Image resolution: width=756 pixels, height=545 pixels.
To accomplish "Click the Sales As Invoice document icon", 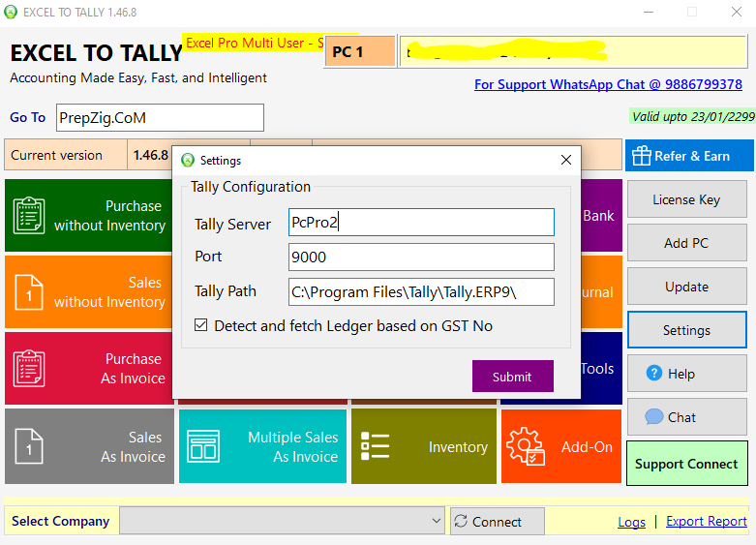I will (x=29, y=446).
